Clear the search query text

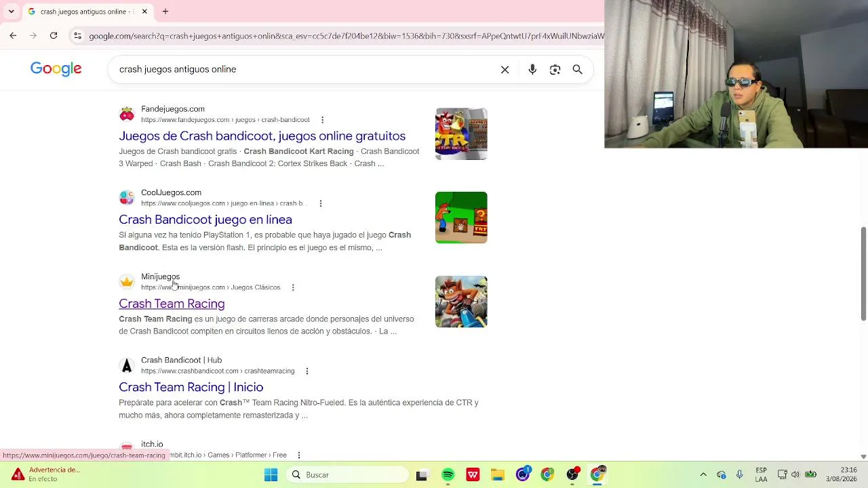(505, 69)
